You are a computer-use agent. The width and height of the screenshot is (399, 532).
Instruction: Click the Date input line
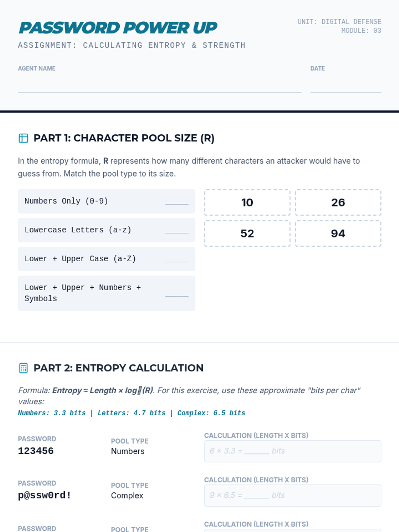(x=345, y=86)
